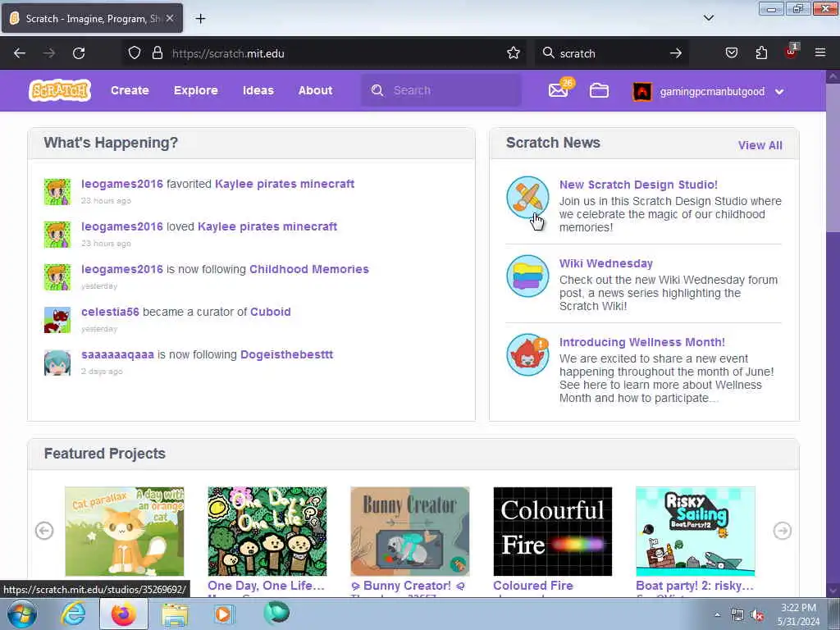Click saaaaaaqaaa's avatar in the activity feed
Viewport: 840px width, 630px height.
[57, 363]
